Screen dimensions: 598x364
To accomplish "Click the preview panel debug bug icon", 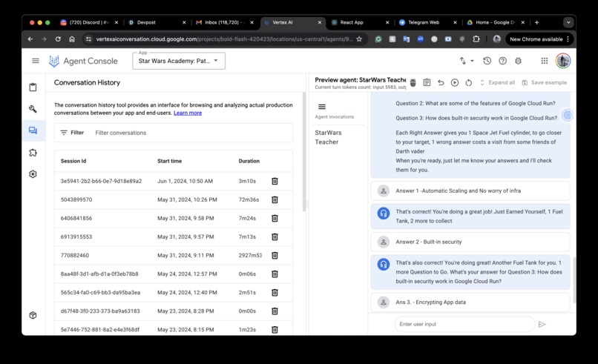I will [413, 82].
